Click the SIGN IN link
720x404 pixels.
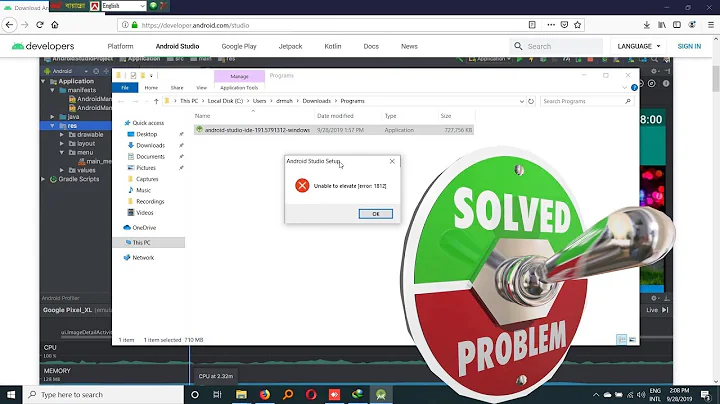click(689, 46)
